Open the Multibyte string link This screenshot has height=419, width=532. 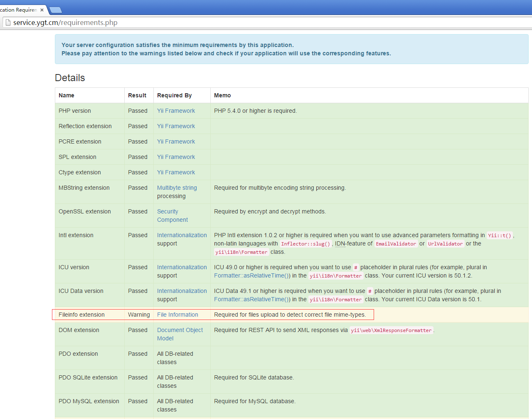177,188
